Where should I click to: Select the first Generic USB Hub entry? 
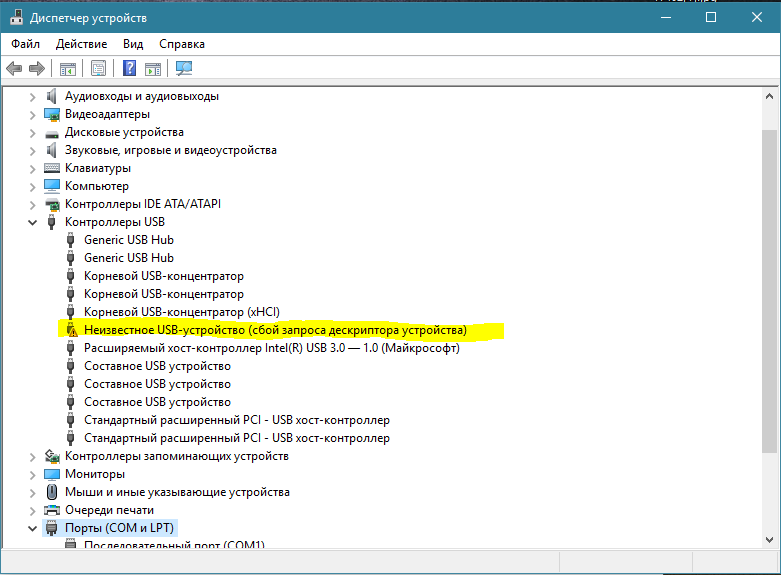pyautogui.click(x=129, y=240)
